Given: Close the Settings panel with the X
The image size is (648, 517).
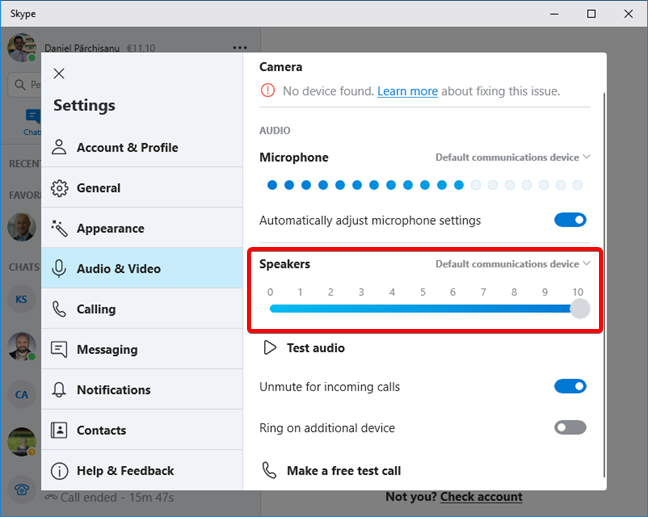Looking at the screenshot, I should (x=59, y=74).
